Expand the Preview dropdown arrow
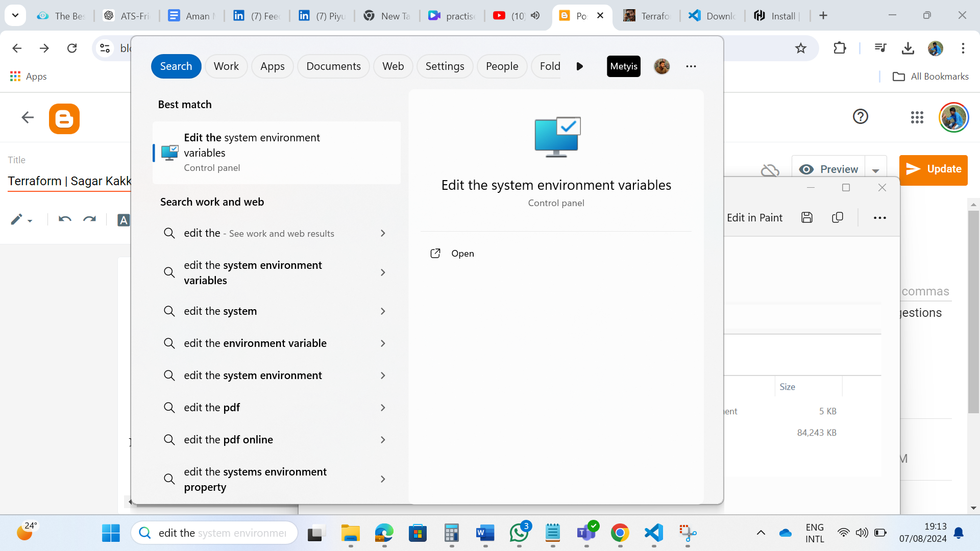Viewport: 980px width, 551px height. [x=876, y=170]
